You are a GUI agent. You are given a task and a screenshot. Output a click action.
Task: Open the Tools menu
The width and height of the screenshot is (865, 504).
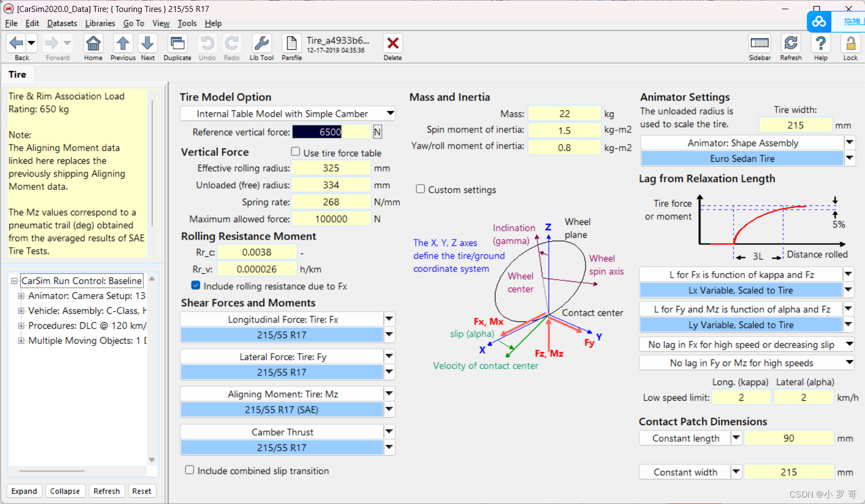click(187, 23)
